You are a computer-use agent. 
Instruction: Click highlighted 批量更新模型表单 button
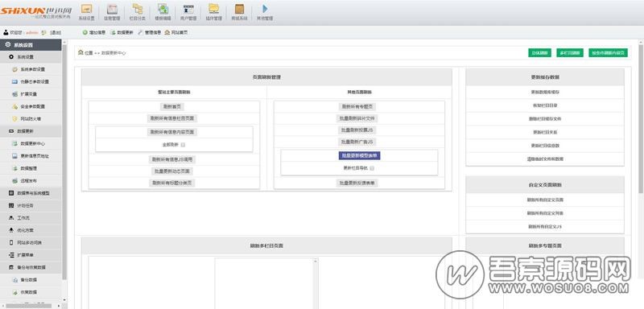point(359,156)
